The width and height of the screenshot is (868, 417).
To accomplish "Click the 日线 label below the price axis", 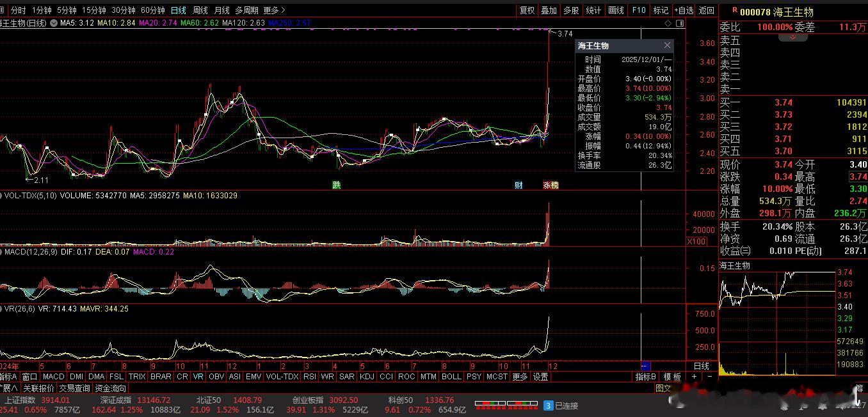I will point(702,366).
